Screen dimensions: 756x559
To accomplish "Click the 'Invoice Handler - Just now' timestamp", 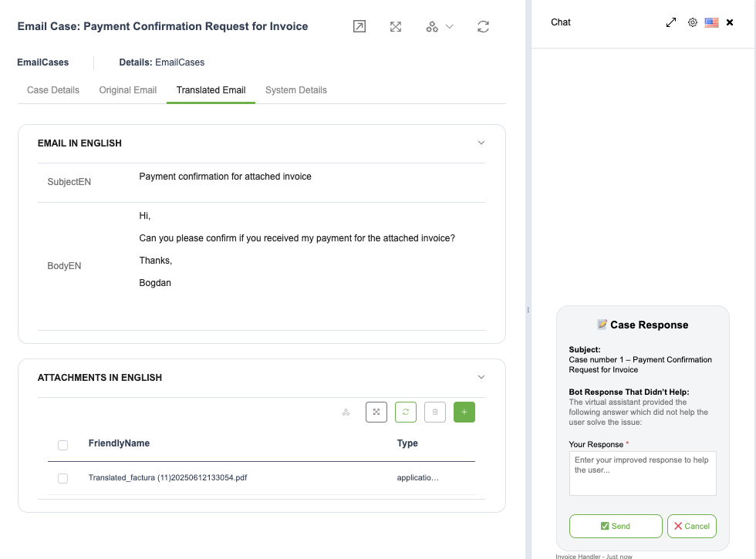I will pyautogui.click(x=593, y=556).
